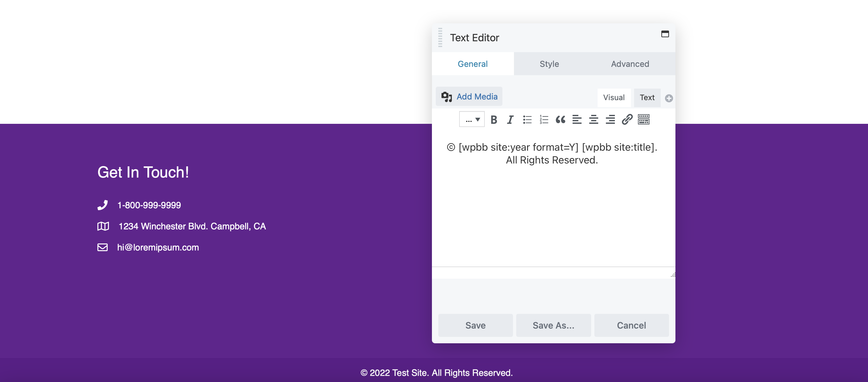The height and width of the screenshot is (382, 868).
Task: Switch editor to Text mode
Action: (647, 98)
